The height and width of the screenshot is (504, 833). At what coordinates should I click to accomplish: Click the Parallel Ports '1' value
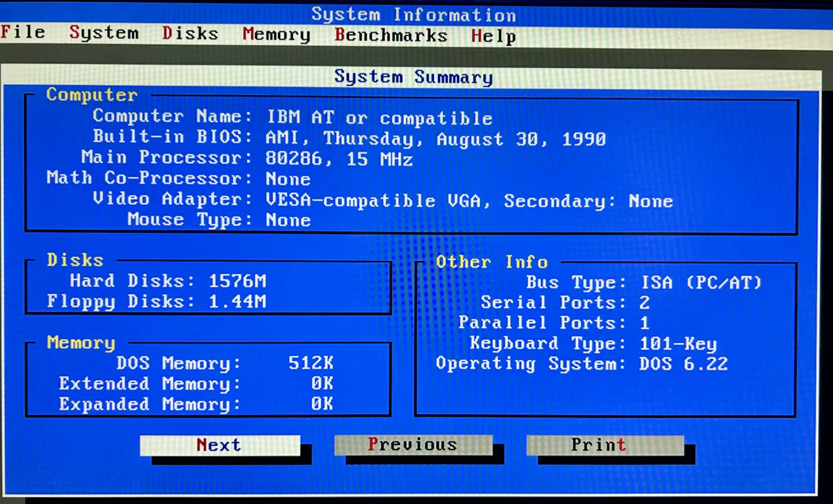(645, 323)
